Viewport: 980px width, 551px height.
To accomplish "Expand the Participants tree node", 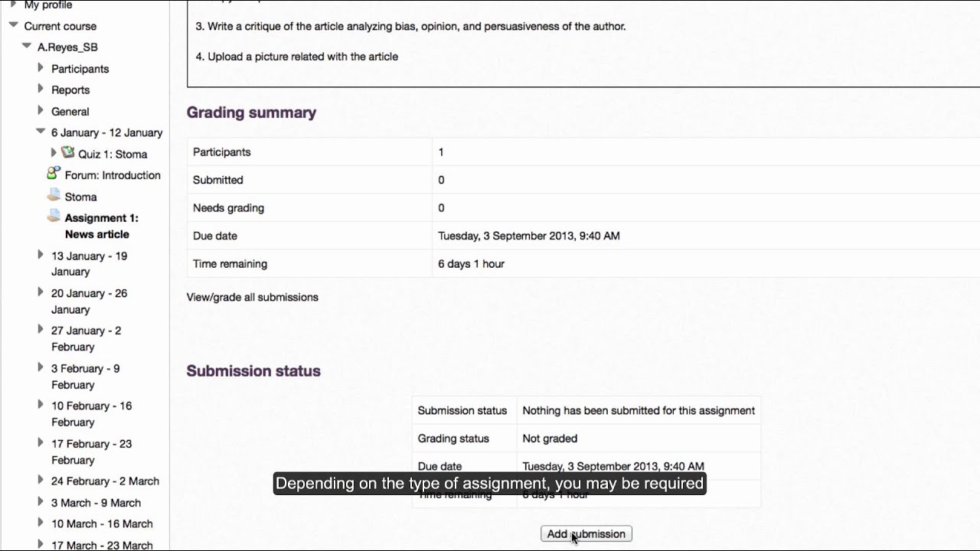I will pyautogui.click(x=41, y=68).
